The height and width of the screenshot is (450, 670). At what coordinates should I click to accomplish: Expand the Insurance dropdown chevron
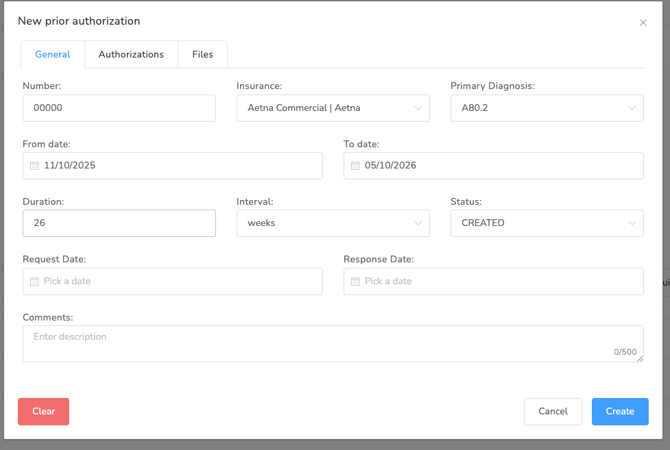coord(418,108)
